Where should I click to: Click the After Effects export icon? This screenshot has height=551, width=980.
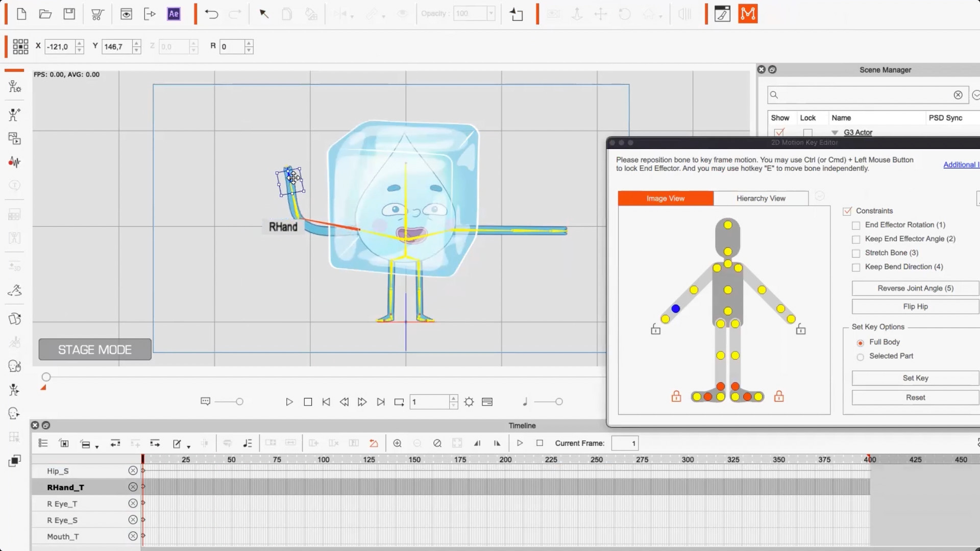coord(174,14)
